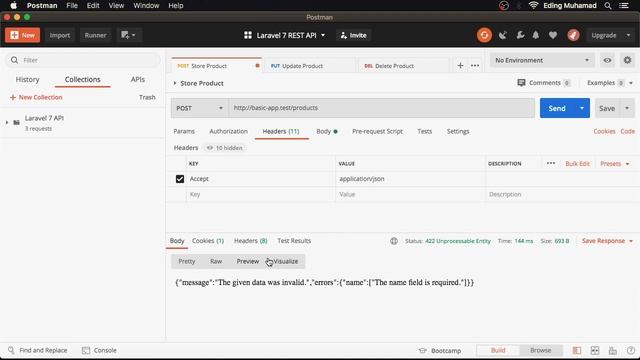Click the request URL field
The image size is (640, 360).
381,108
